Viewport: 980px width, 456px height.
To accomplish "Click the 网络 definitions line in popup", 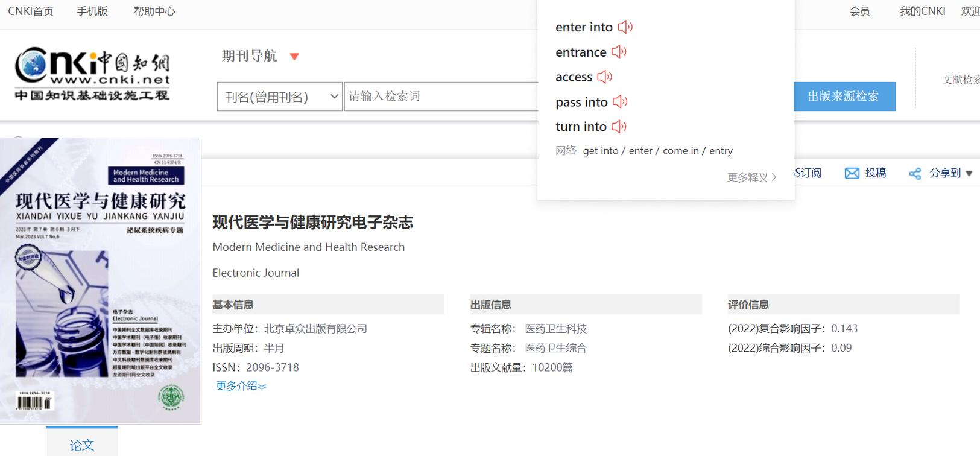I will pyautogui.click(x=644, y=151).
